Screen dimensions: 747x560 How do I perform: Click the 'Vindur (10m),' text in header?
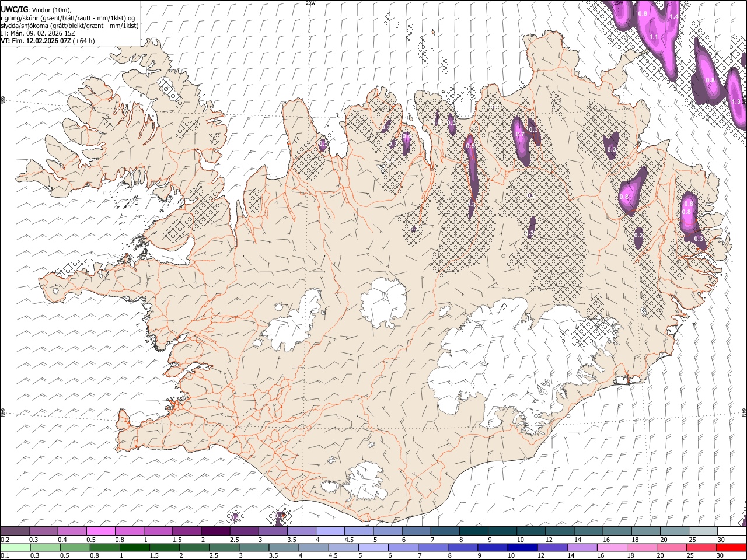(51, 10)
